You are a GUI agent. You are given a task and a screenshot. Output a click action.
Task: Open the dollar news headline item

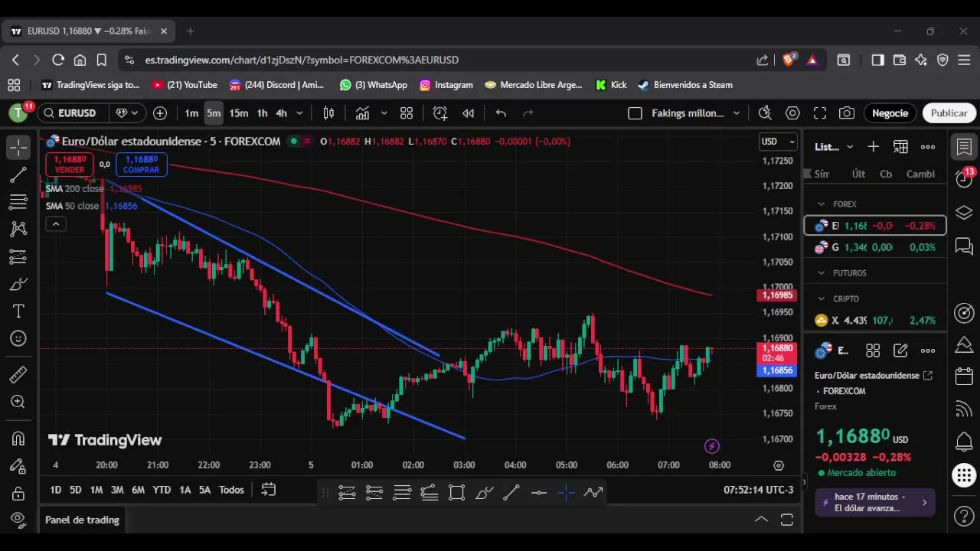874,503
